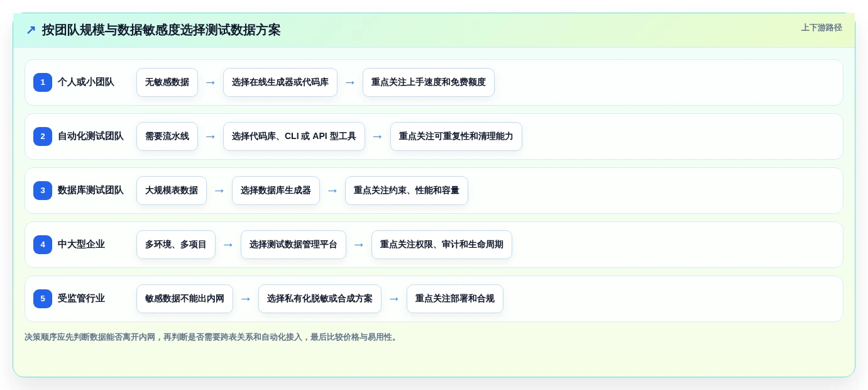Click the diagonal arrow icon beside the title
868x390 pixels.
point(31,30)
